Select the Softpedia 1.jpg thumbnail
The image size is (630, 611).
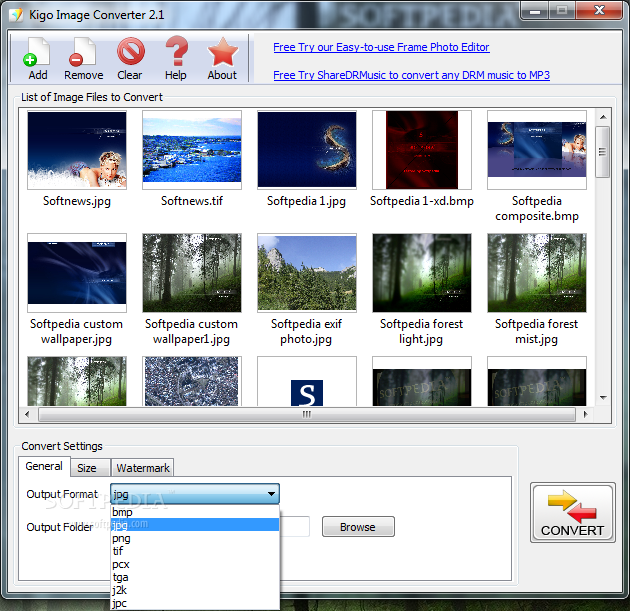pos(307,150)
